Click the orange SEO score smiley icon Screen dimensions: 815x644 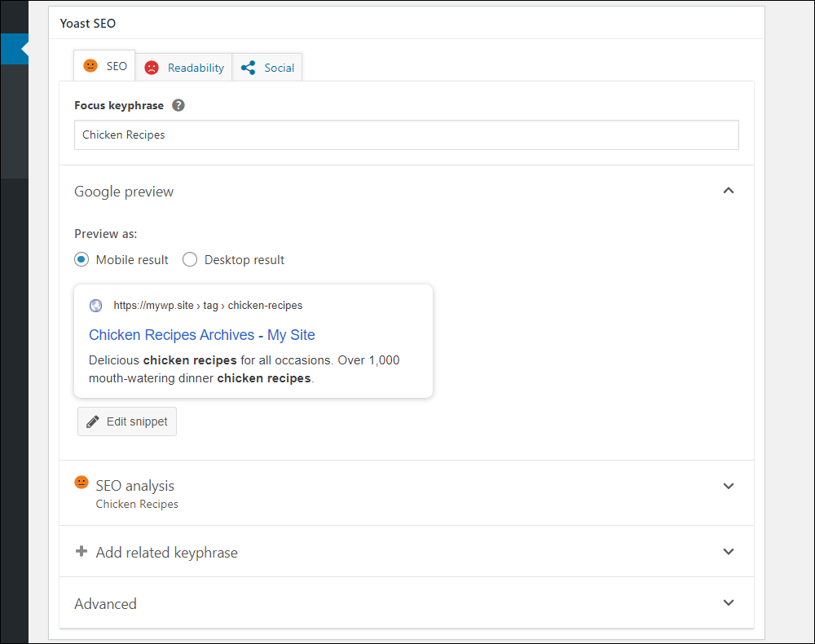coord(90,66)
